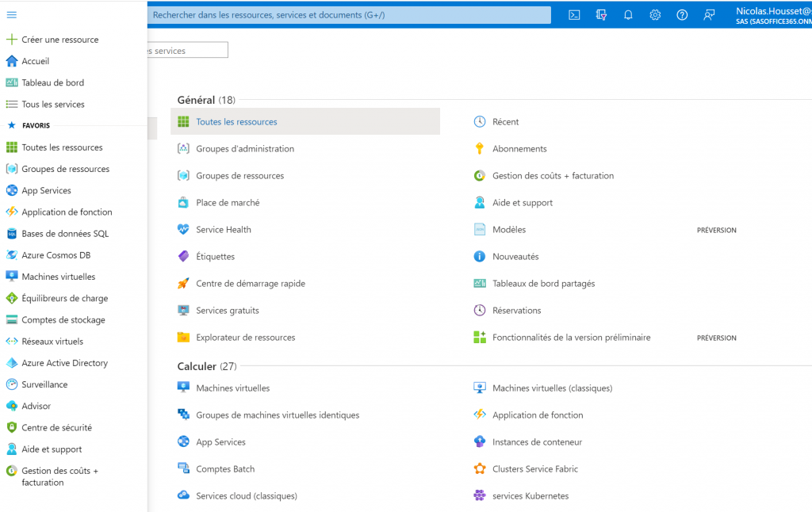Click the Clusters Service Fabric icon
Viewport: 812px width, 512px height.
point(480,468)
